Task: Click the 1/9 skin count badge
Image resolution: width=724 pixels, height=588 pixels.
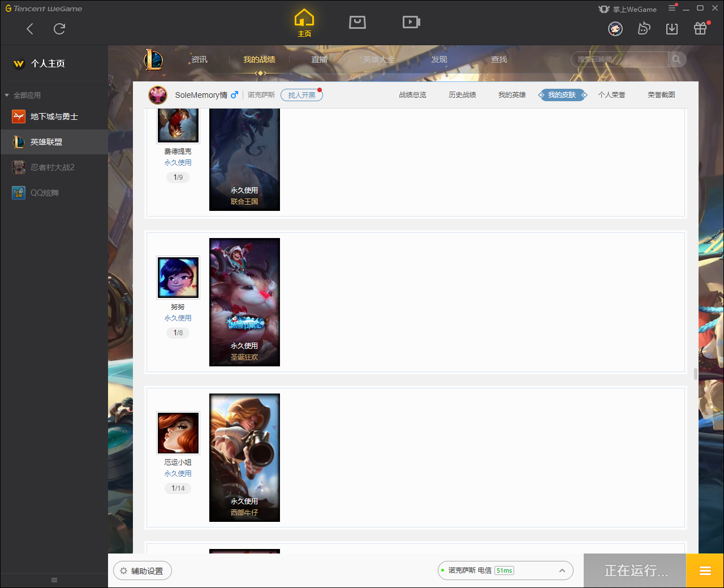Action: pos(178,177)
